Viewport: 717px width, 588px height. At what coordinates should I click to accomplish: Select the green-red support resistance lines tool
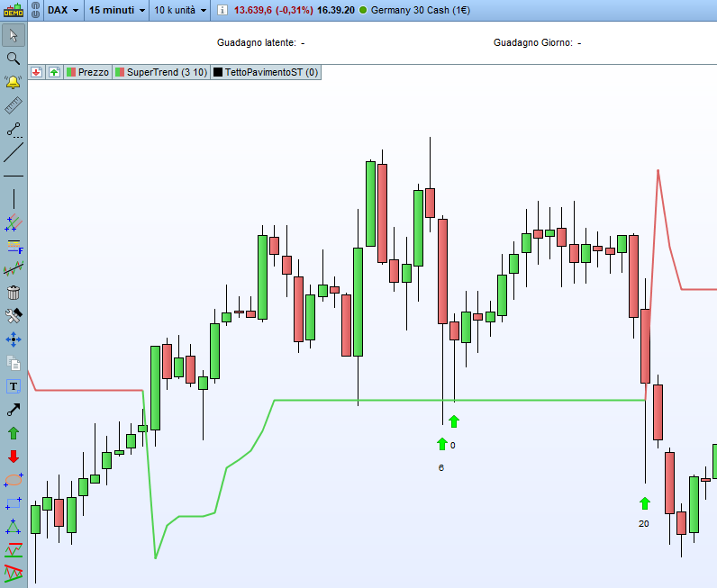(x=14, y=550)
